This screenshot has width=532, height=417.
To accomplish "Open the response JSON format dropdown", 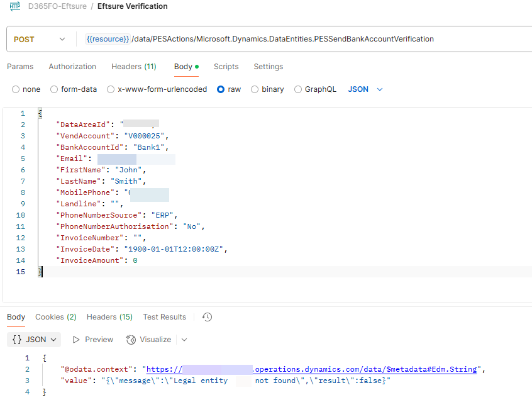I will click(34, 340).
